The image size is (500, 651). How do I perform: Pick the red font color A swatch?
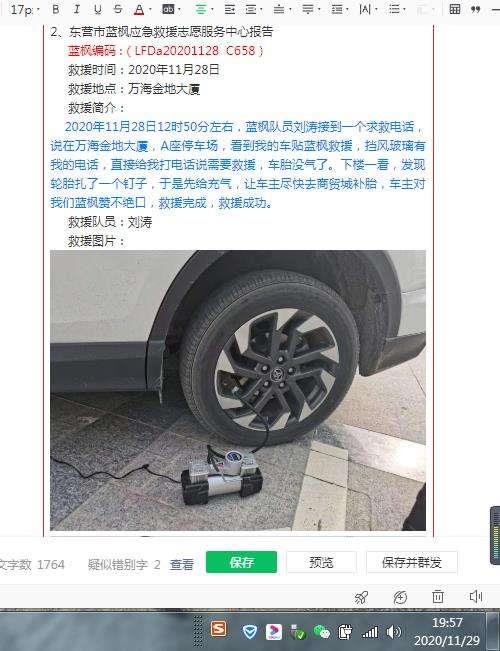(x=139, y=10)
